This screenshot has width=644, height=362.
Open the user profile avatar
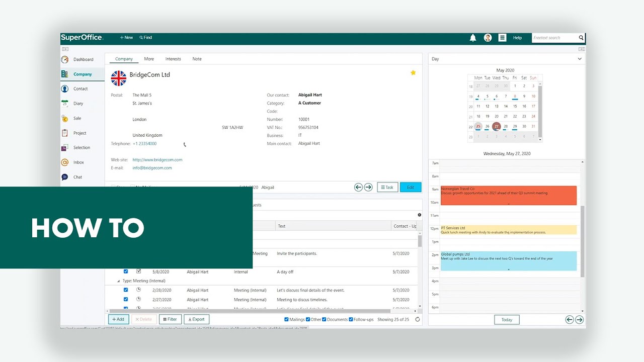[x=488, y=38]
